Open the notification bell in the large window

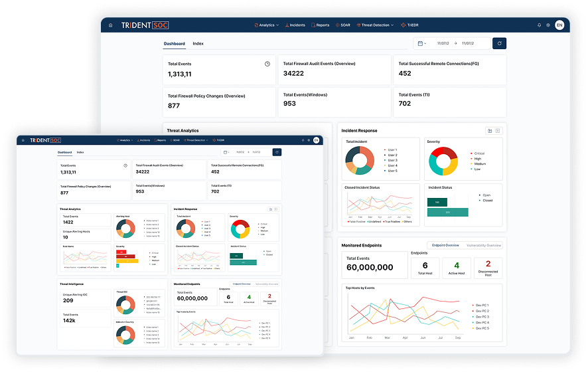point(539,25)
